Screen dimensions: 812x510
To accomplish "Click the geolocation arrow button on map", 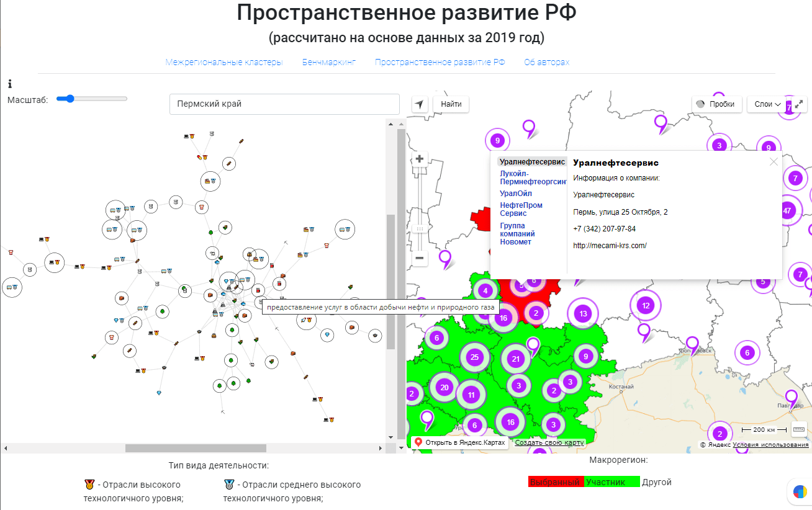I will [420, 104].
